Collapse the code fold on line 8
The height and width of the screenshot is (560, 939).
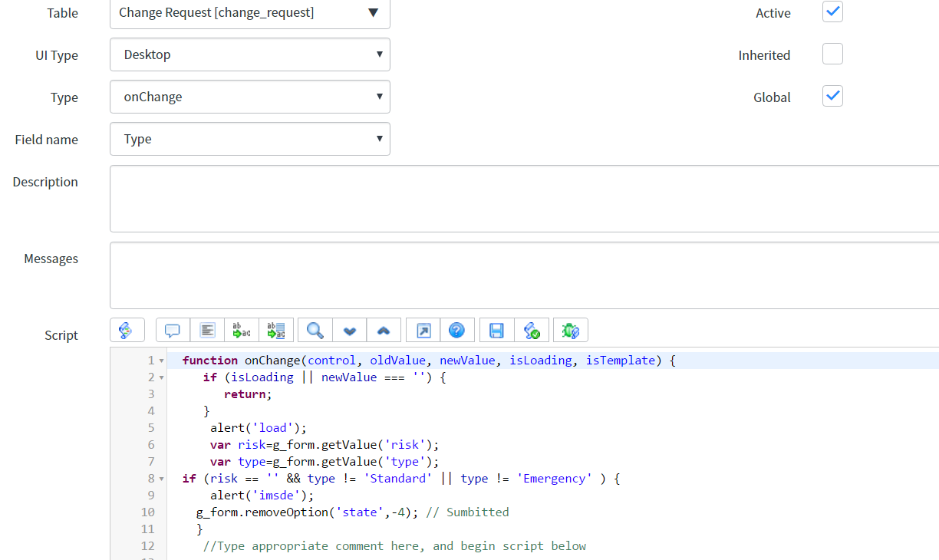point(160,478)
